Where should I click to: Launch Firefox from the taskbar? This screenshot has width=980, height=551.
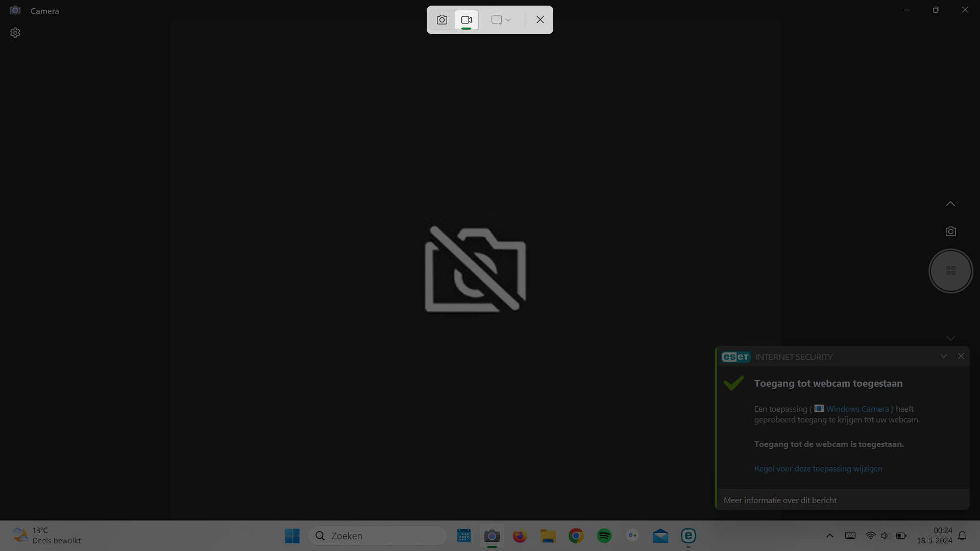[x=520, y=536]
